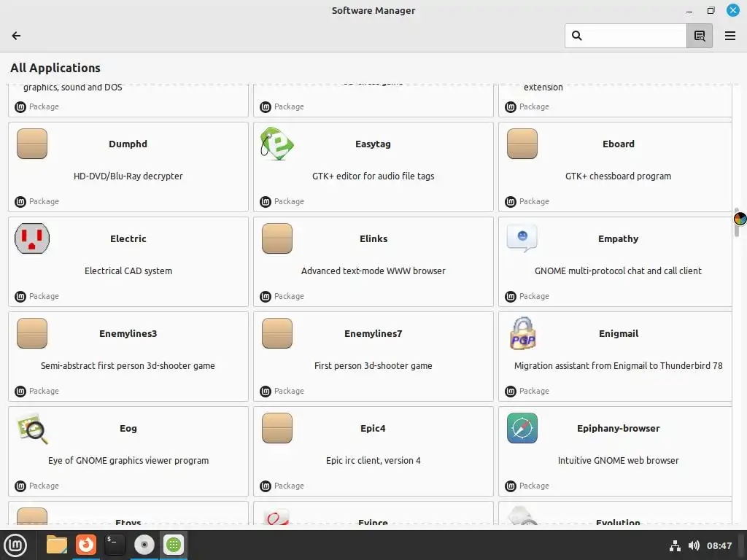The width and height of the screenshot is (747, 560).
Task: Click the Enemylines7 package icon
Action: coord(277,333)
